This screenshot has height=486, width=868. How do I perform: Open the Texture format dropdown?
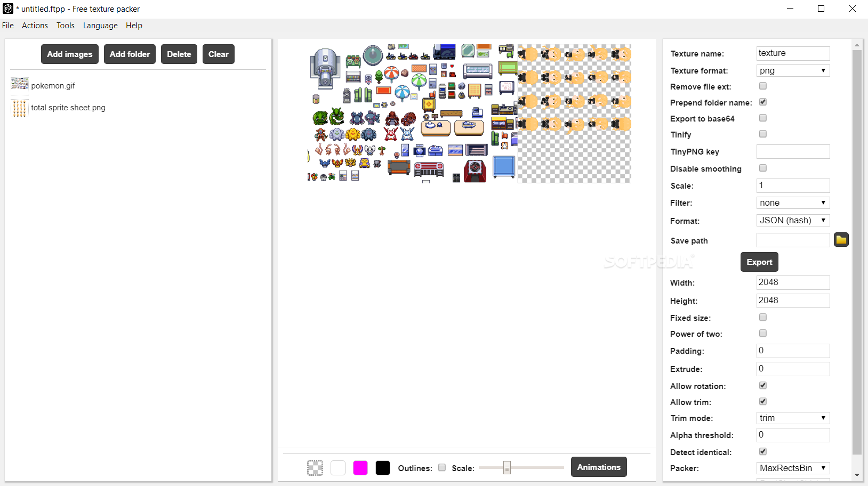click(793, 70)
